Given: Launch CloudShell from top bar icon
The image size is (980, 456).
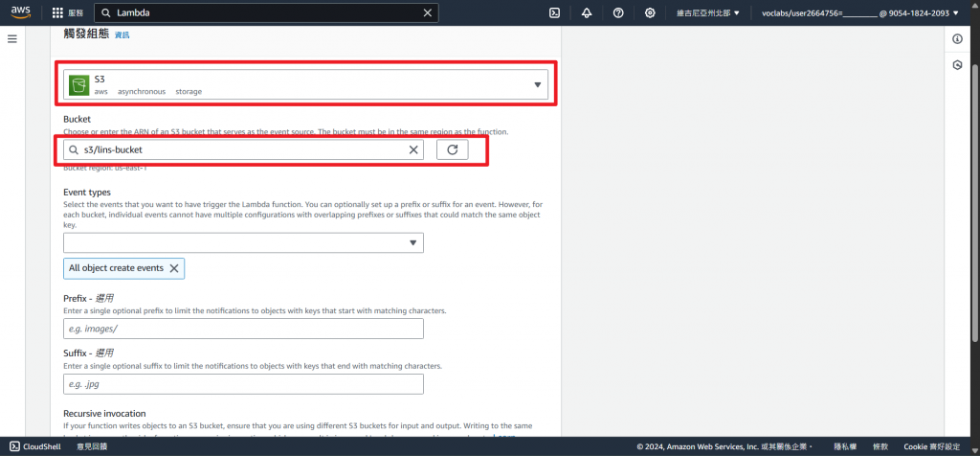Looking at the screenshot, I should (554, 13).
